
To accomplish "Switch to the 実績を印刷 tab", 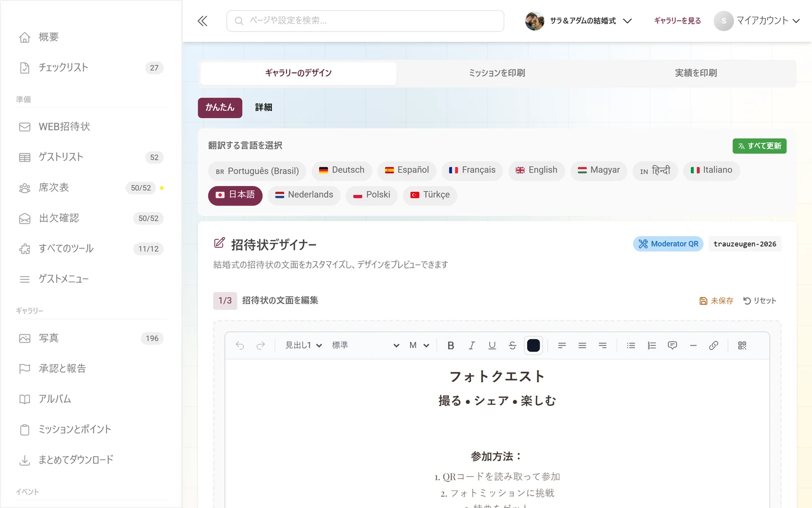I will tap(696, 73).
